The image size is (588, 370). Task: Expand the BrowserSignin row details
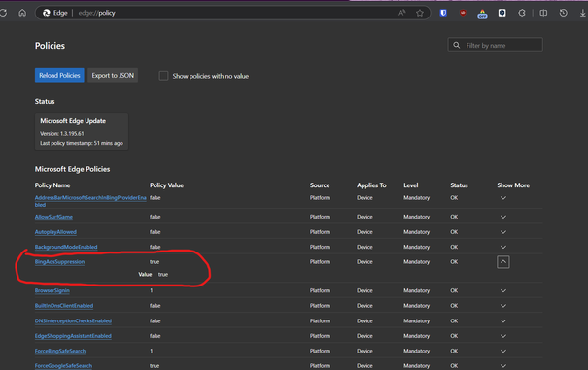(503, 290)
